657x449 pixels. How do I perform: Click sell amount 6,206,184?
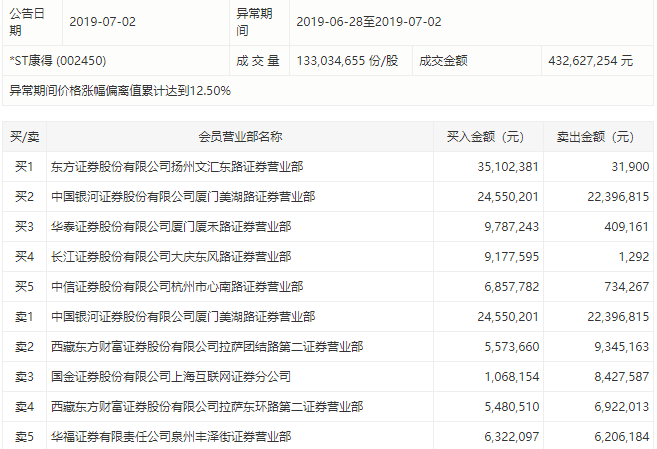pos(622,437)
